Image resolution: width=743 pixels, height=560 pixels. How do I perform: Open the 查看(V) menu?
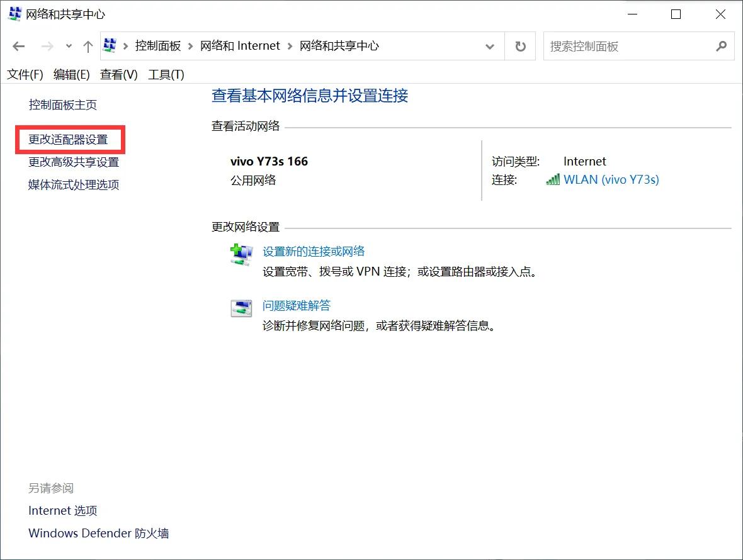coord(119,74)
